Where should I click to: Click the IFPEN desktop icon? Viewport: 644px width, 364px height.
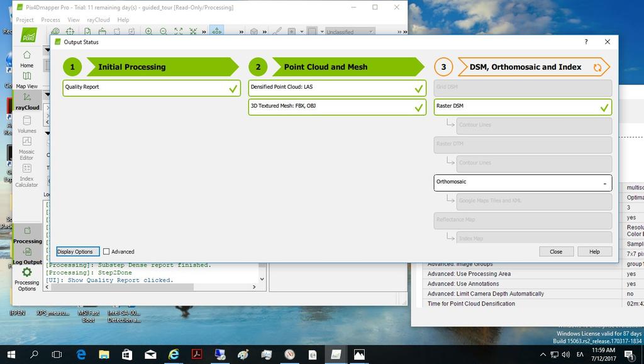coord(17,313)
